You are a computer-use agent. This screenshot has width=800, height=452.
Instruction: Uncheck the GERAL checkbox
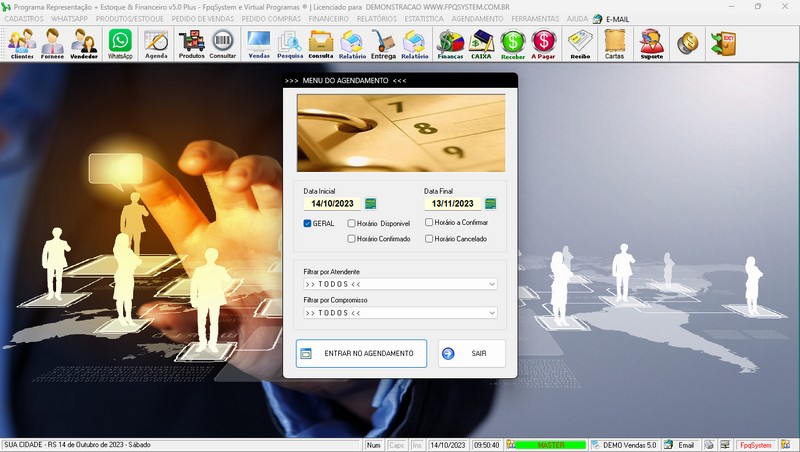[308, 223]
